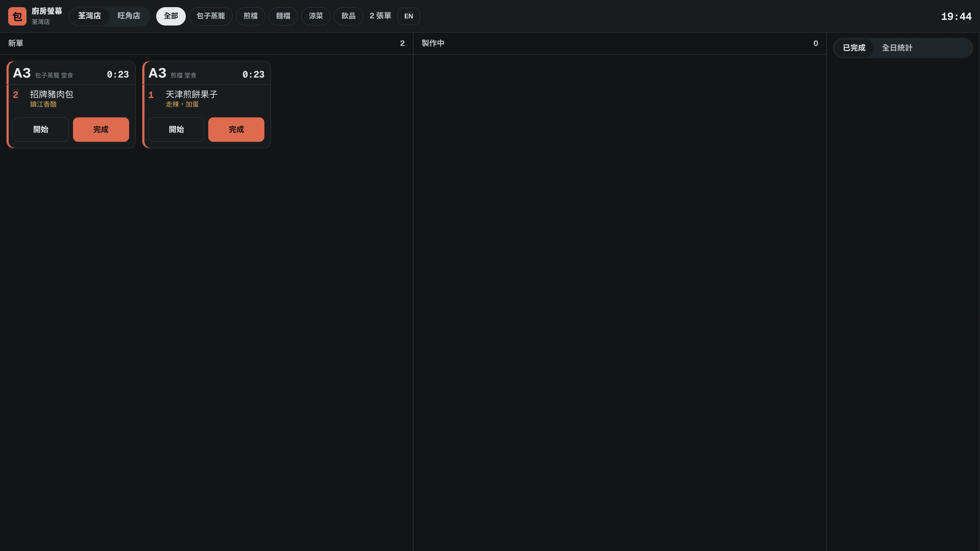Mark the 招牌豬肉包 order as 完成

point(101,130)
